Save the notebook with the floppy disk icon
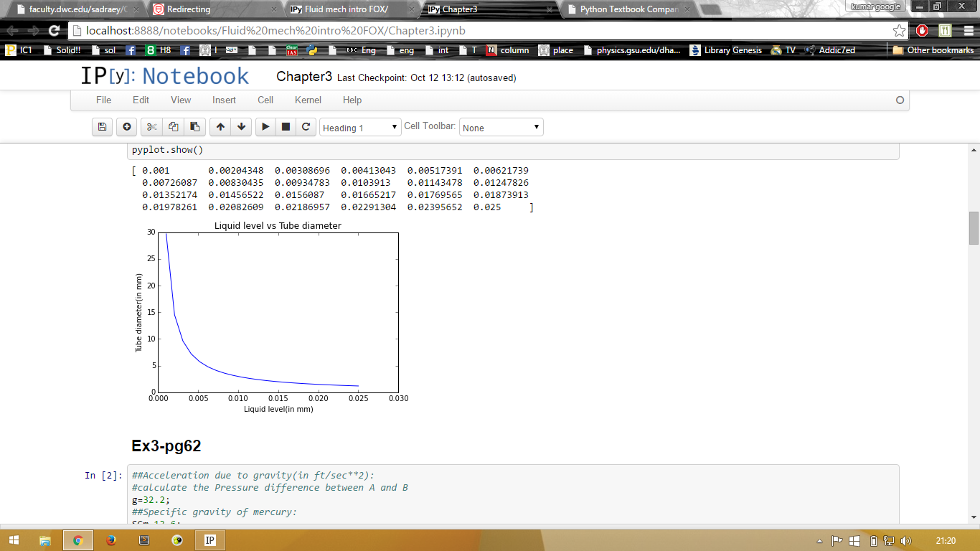 [x=103, y=127]
